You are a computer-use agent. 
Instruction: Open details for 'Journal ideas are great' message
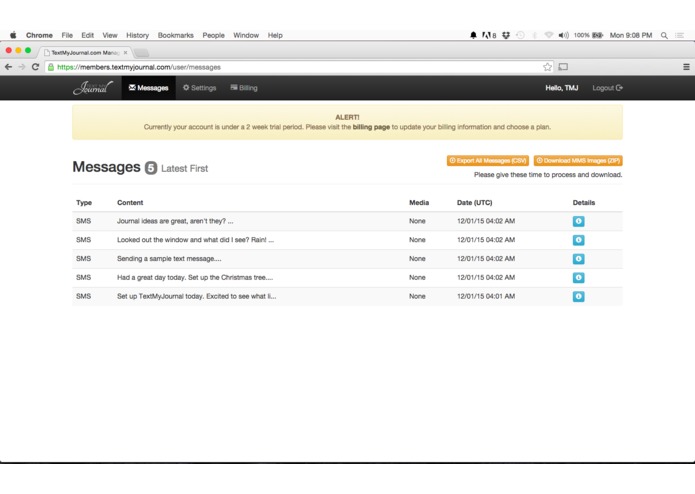(578, 221)
